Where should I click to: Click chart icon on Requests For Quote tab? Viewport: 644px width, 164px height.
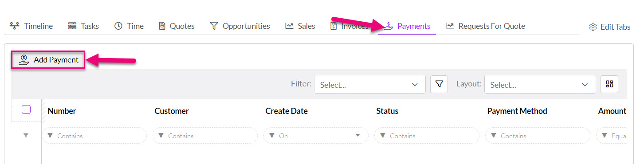pyautogui.click(x=450, y=26)
